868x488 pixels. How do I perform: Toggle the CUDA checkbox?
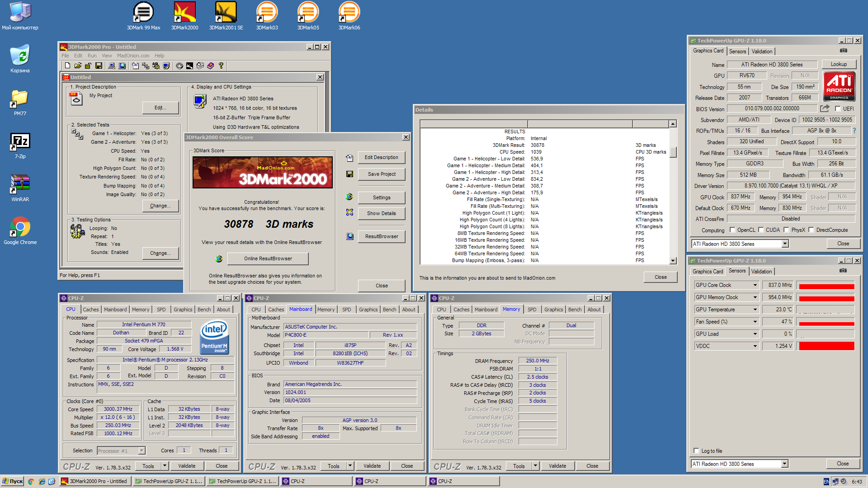(761, 230)
